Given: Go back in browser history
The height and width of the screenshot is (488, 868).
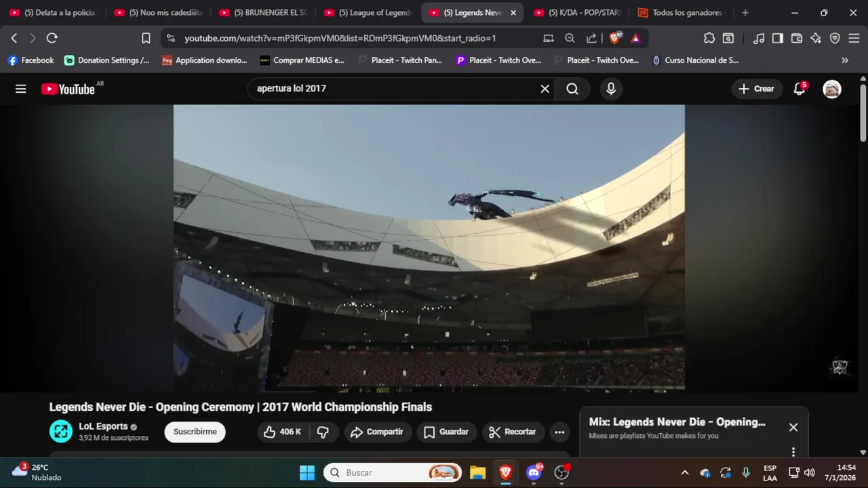Looking at the screenshot, I should [x=14, y=38].
